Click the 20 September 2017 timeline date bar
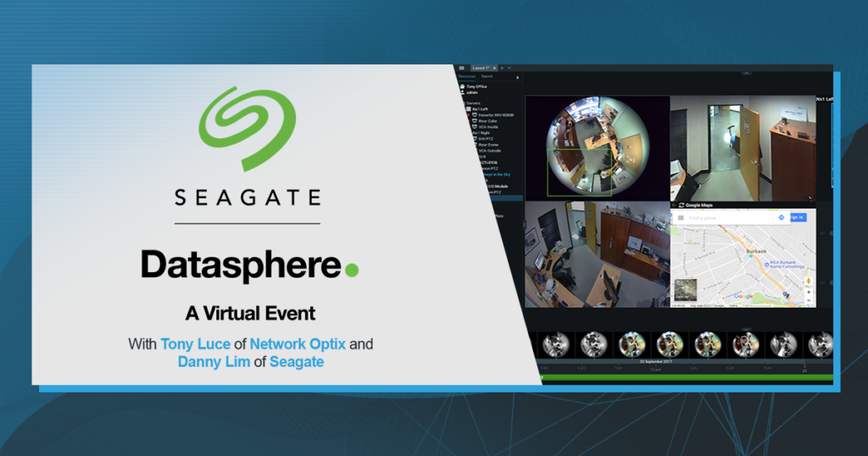This screenshot has height=456, width=868. coord(655,361)
